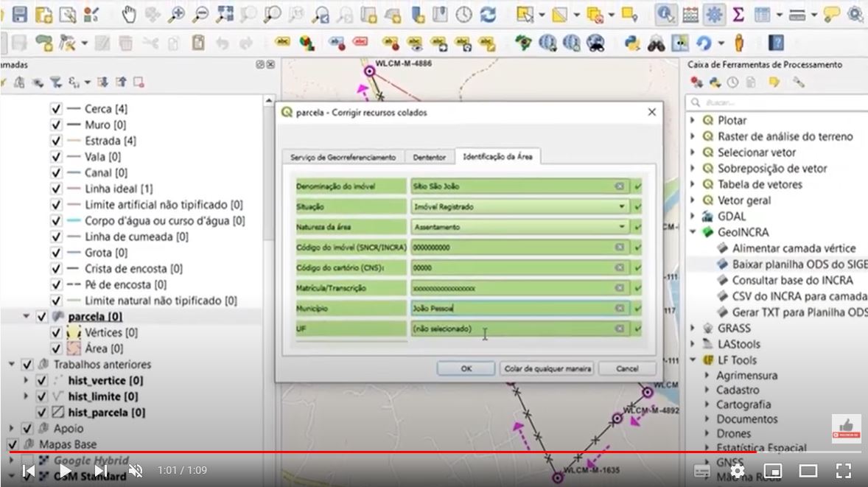Click the Município input field
Image resolution: width=868 pixels, height=487 pixels.
(519, 308)
